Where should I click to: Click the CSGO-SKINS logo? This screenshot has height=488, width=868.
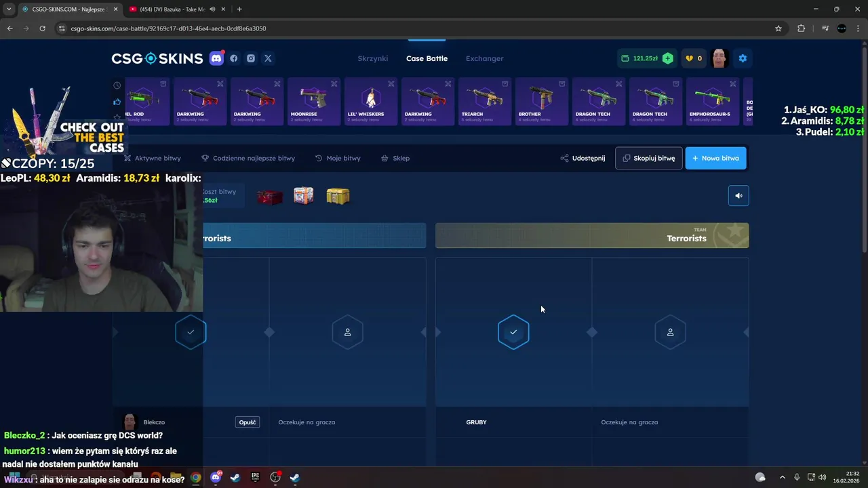point(157,58)
